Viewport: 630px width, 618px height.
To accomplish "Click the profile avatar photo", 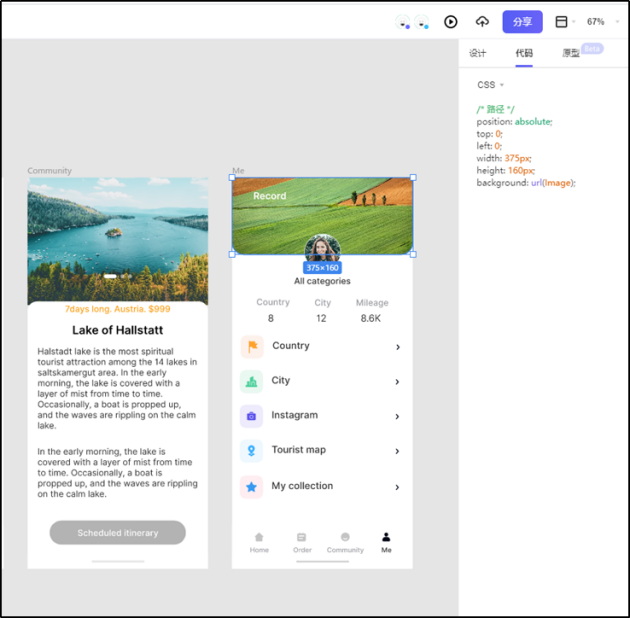I will point(323,248).
